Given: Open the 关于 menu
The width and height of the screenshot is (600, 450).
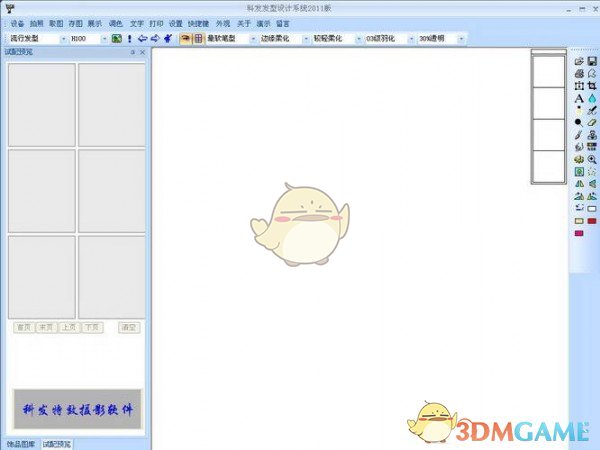Looking at the screenshot, I should click(244, 24).
